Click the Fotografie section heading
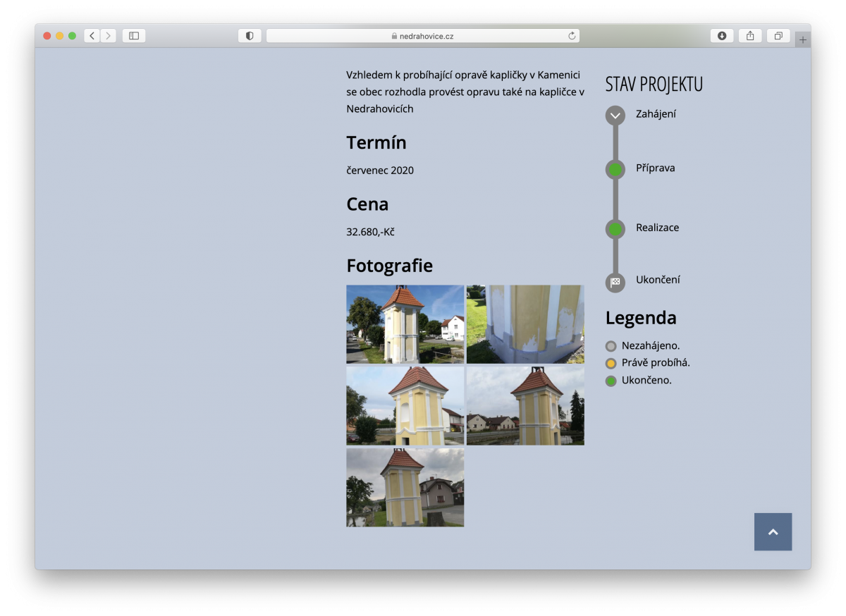 tap(389, 266)
